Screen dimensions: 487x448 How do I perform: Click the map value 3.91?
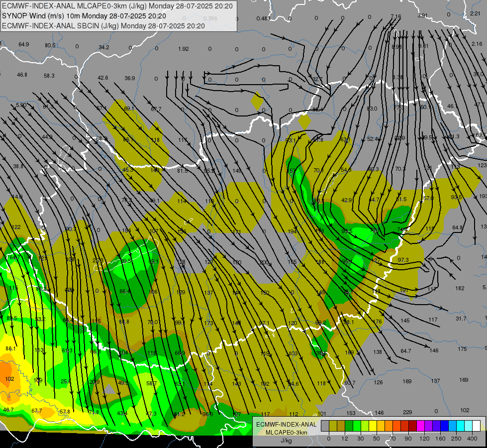[x=422, y=15]
